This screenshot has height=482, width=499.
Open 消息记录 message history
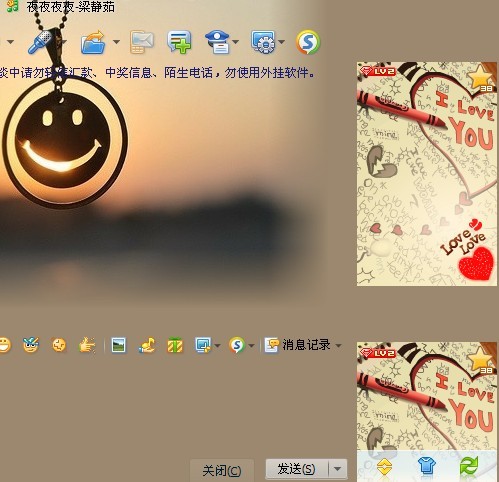tap(298, 345)
